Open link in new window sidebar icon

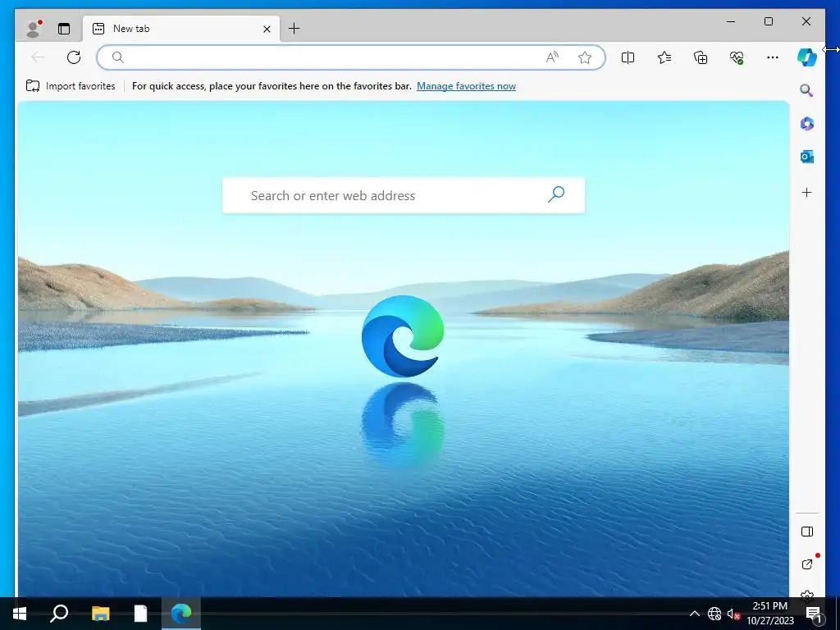tap(807, 564)
